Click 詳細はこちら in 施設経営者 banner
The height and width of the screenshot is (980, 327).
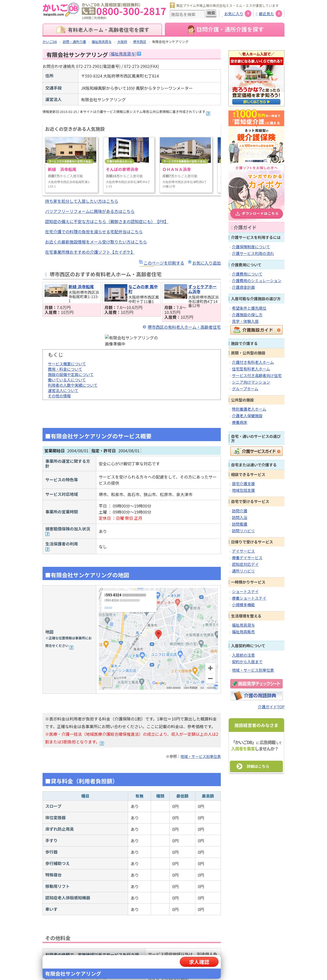click(256, 766)
